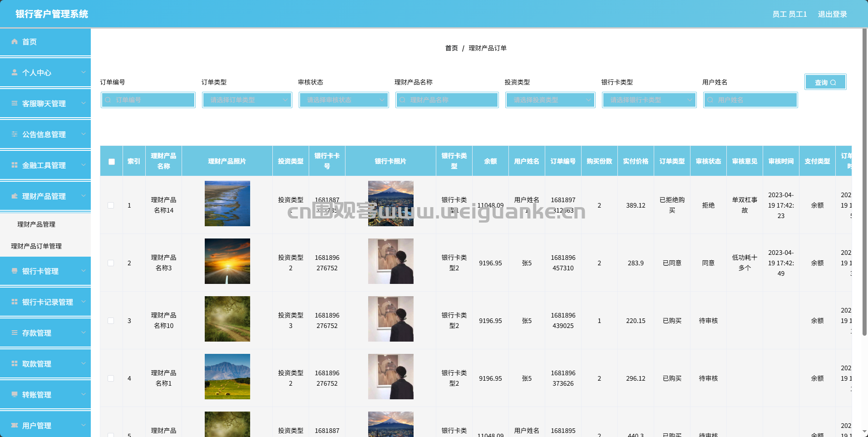Open the 投资类型 dropdown

[550, 100]
